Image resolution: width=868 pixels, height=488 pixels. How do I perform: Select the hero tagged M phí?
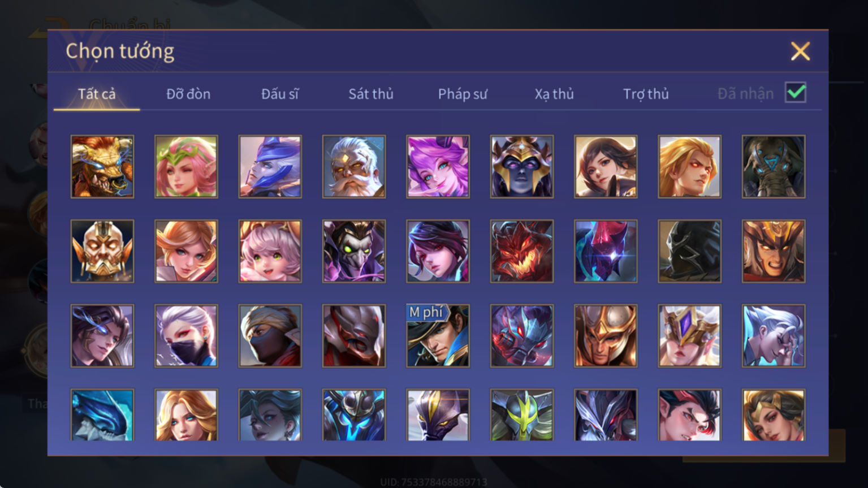pos(438,336)
